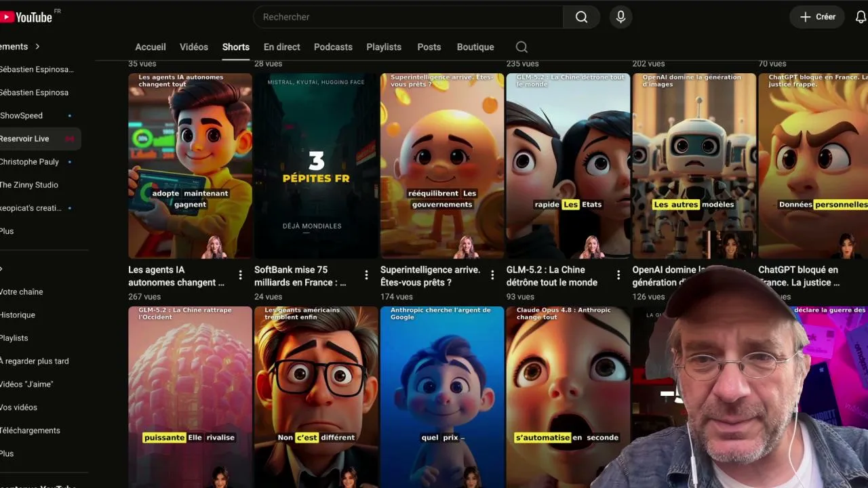The height and width of the screenshot is (488, 868).
Task: Open Christophe Pauly subscription
Action: [x=37, y=161]
